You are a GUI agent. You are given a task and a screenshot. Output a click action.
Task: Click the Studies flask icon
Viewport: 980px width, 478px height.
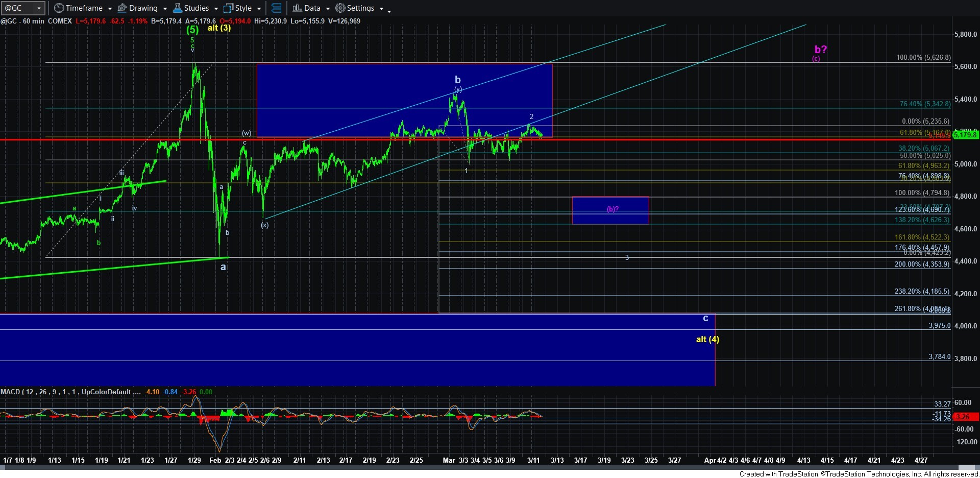[x=178, y=8]
